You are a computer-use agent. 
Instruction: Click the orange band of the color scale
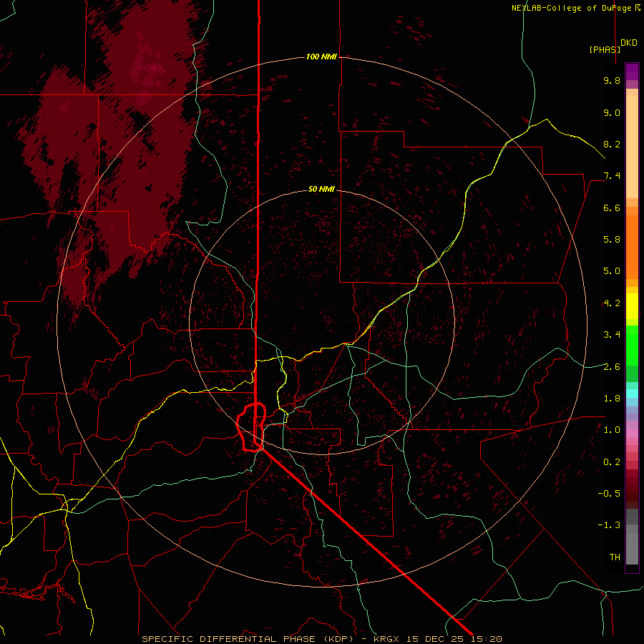coord(632,248)
